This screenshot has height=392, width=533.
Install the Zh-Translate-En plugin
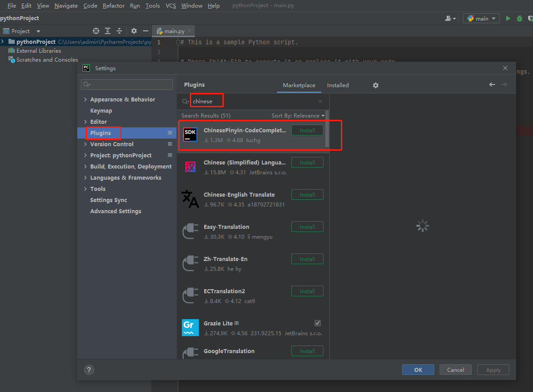[307, 259]
